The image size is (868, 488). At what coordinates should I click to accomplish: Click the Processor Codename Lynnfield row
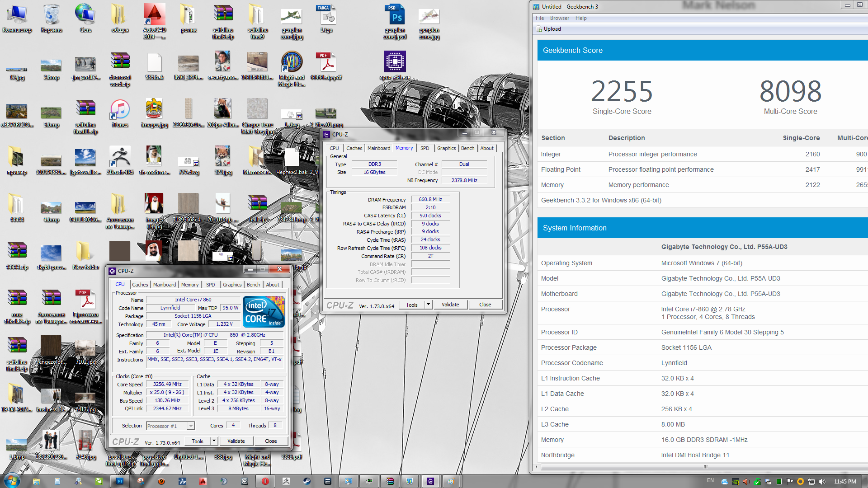pos(703,363)
